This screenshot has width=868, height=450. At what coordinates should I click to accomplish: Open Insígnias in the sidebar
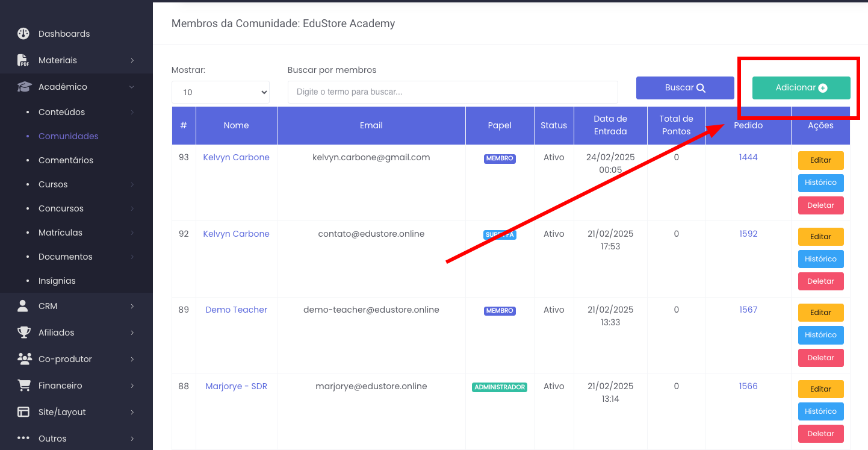point(57,281)
